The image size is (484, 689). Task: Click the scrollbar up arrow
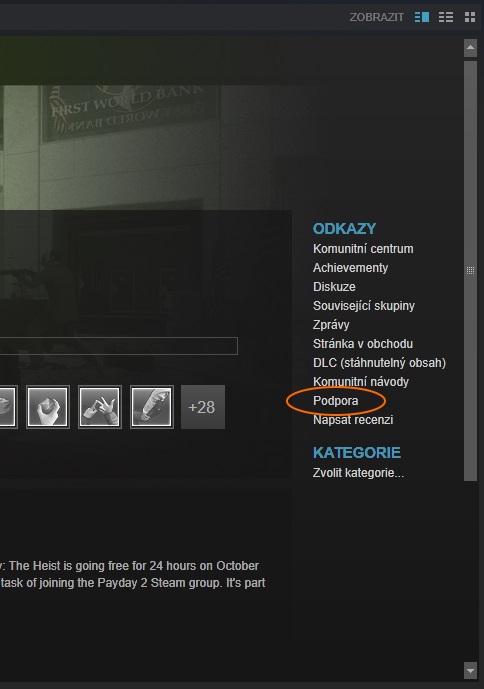[x=470, y=47]
